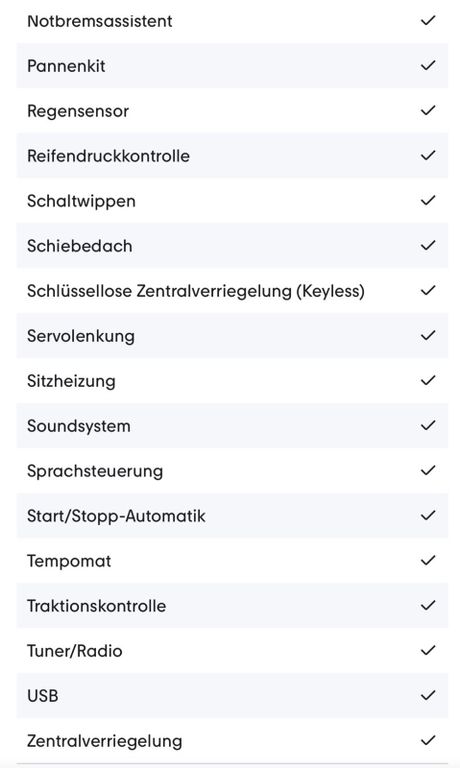Click the checkmark next to Notbremsassistent
This screenshot has height=768, width=460.
(428, 20)
